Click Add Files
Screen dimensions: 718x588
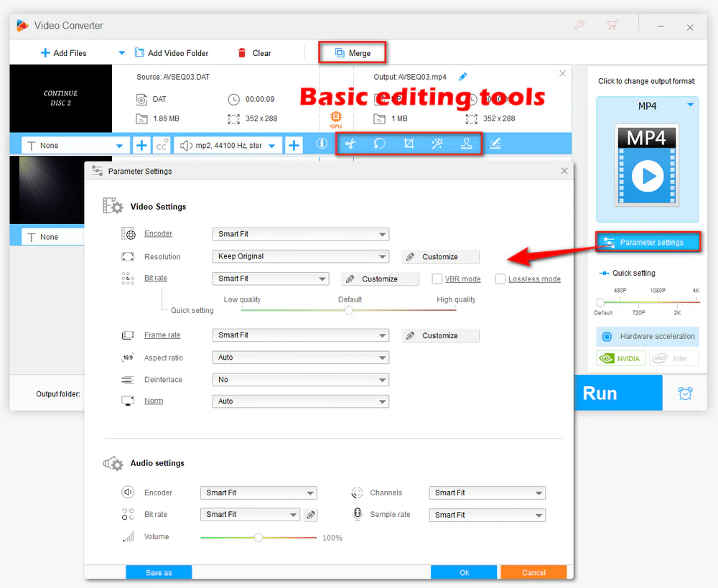[x=64, y=53]
